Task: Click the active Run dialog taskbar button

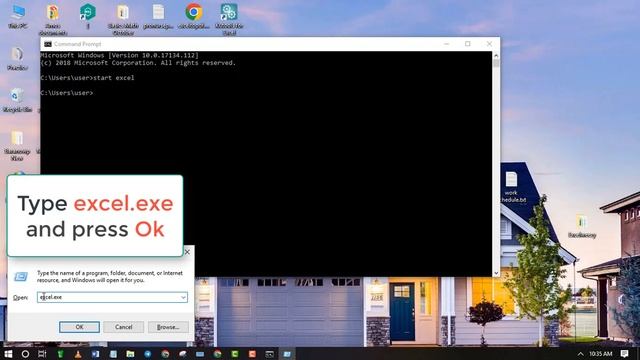Action: (287, 354)
